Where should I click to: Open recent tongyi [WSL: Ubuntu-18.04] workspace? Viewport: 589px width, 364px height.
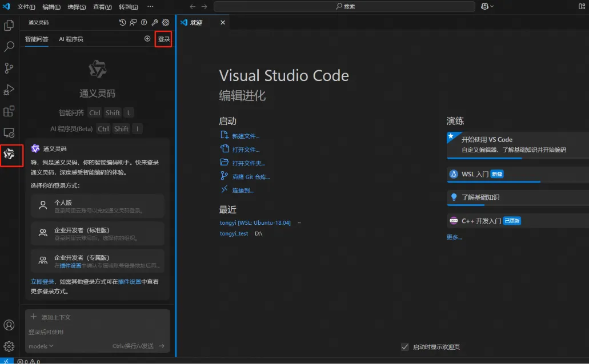click(x=255, y=223)
